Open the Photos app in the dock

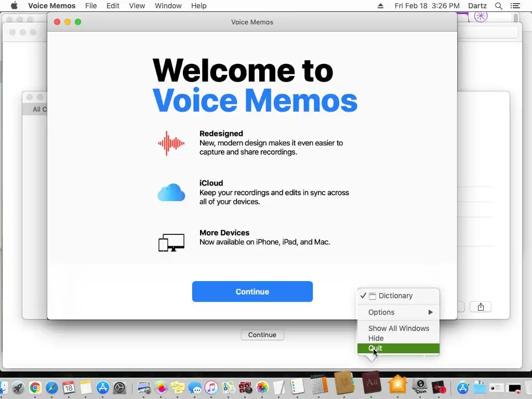point(262,388)
